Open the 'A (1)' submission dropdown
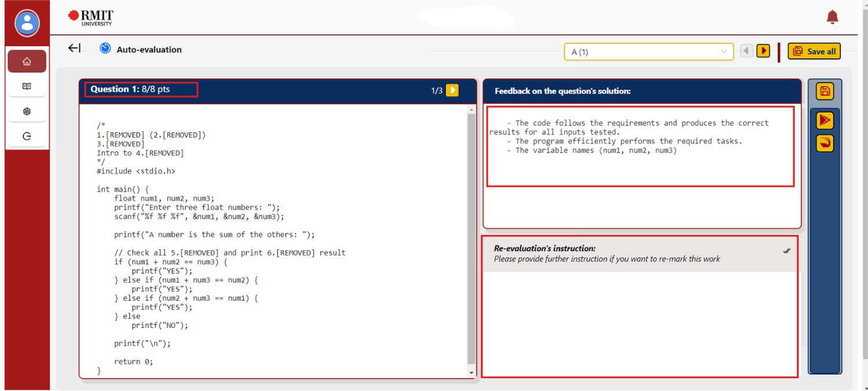The image size is (868, 391). coord(649,51)
